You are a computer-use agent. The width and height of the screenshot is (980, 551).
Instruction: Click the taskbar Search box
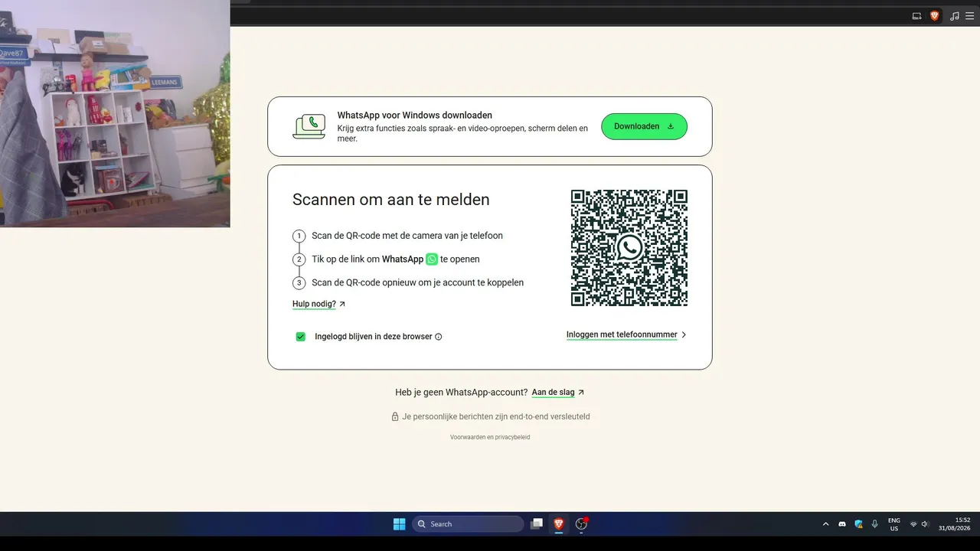468,524
